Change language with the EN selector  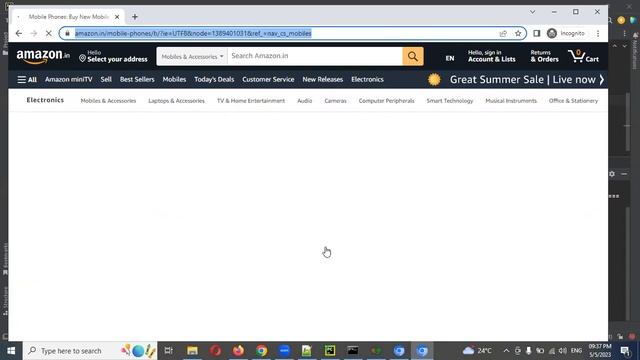[450, 58]
